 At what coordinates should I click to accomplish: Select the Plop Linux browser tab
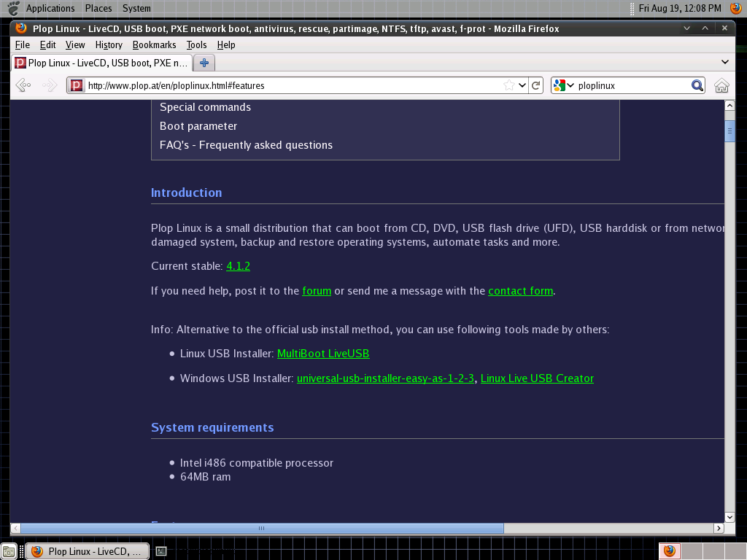point(102,63)
